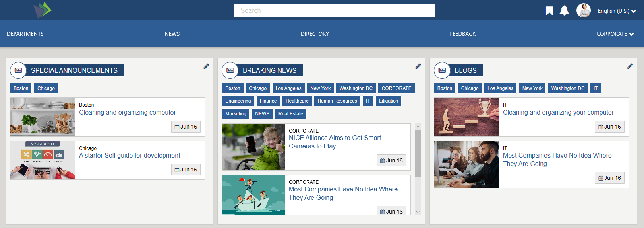Go to the DIRECTORY menu item

[x=315, y=34]
